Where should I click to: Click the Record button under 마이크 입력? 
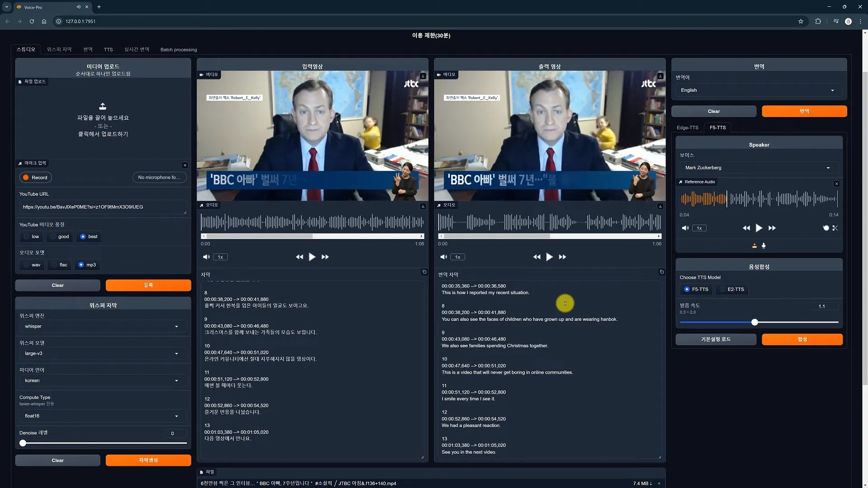(35, 177)
